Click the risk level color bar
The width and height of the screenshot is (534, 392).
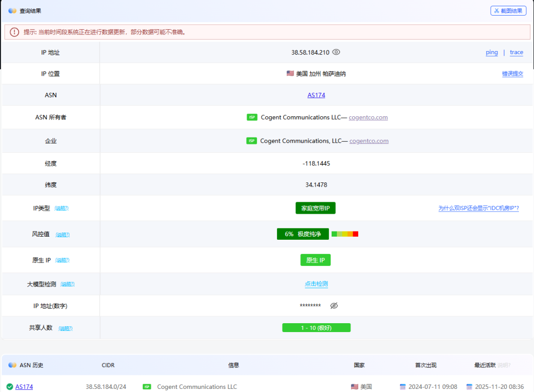click(x=345, y=234)
